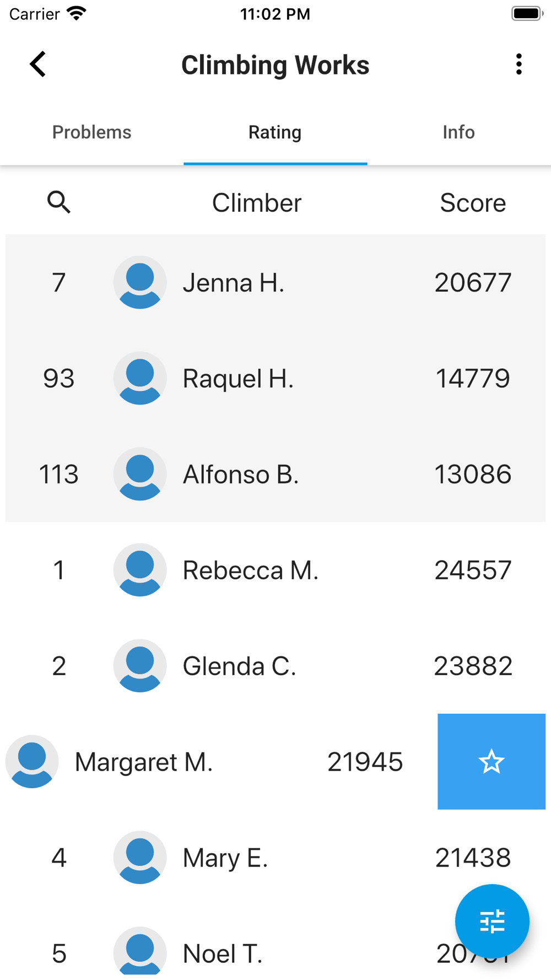Switch to the Problems tab
The image size is (551, 980).
click(92, 132)
